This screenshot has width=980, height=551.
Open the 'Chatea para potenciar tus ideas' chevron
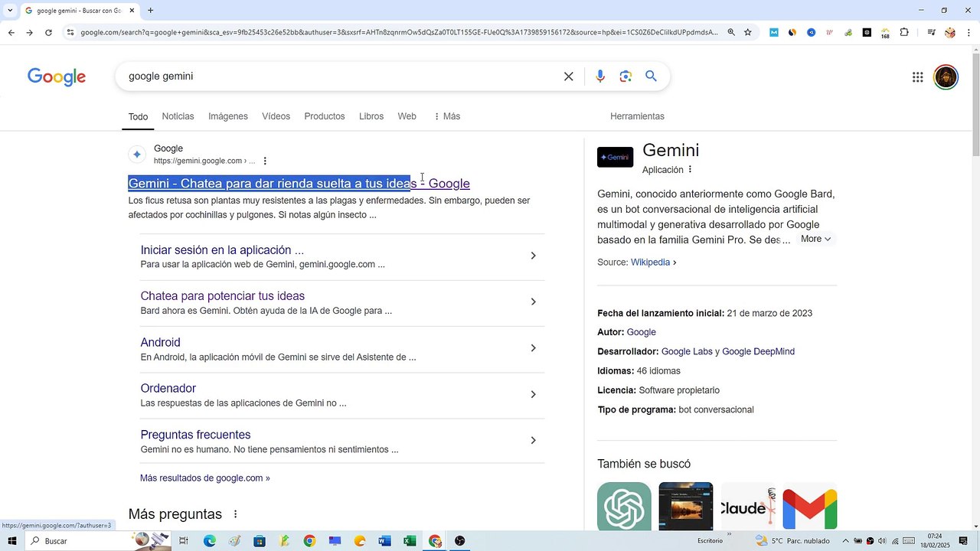[x=533, y=302]
